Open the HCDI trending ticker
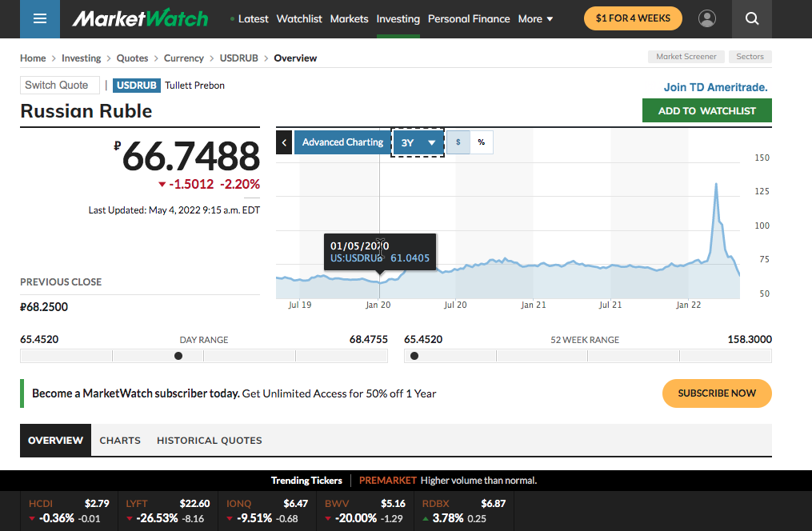 click(x=69, y=511)
